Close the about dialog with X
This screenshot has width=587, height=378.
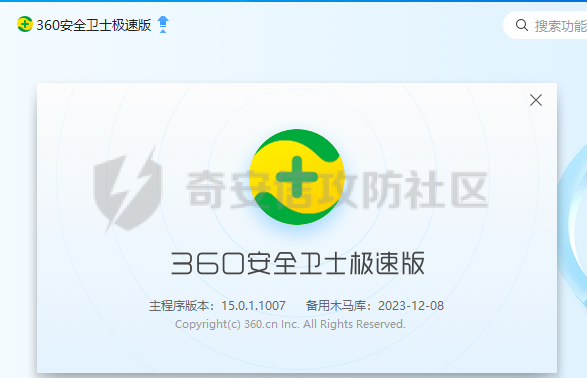pyautogui.click(x=536, y=100)
